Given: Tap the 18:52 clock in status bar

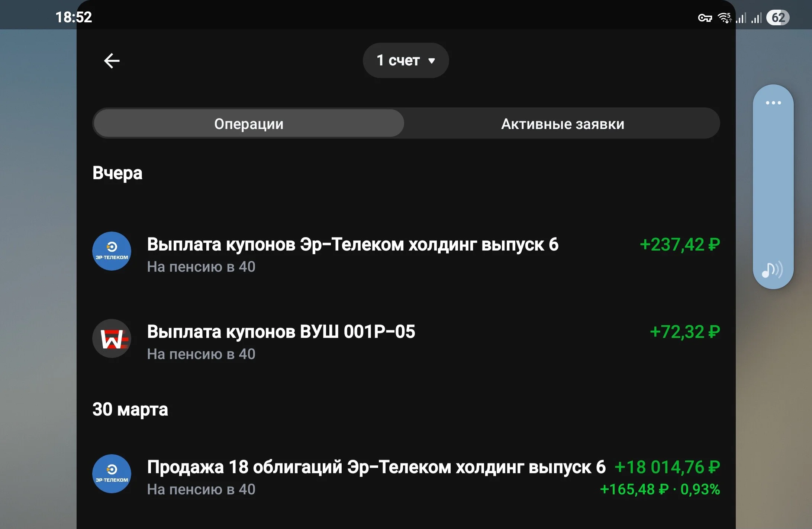Looking at the screenshot, I should pos(74,17).
